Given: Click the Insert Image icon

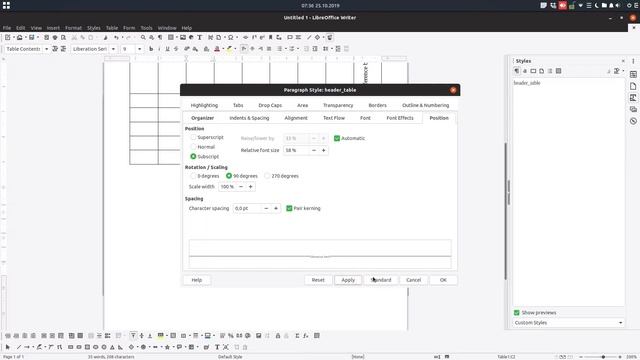Looking at the screenshot, I should (x=183, y=38).
